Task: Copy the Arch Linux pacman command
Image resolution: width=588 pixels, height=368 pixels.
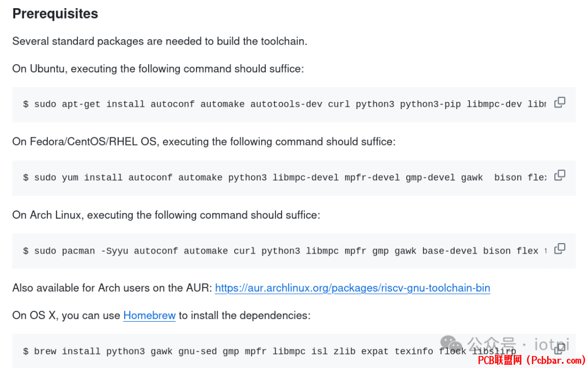Action: pos(560,249)
